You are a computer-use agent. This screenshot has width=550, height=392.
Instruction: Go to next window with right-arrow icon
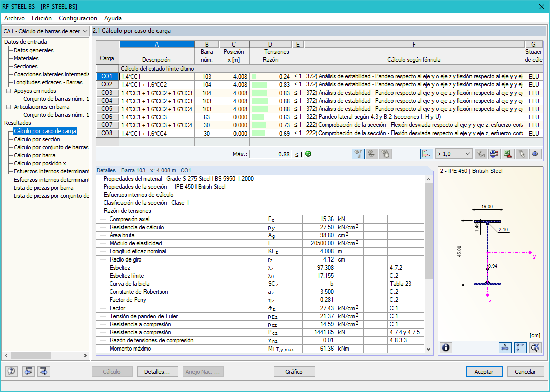tap(44, 371)
